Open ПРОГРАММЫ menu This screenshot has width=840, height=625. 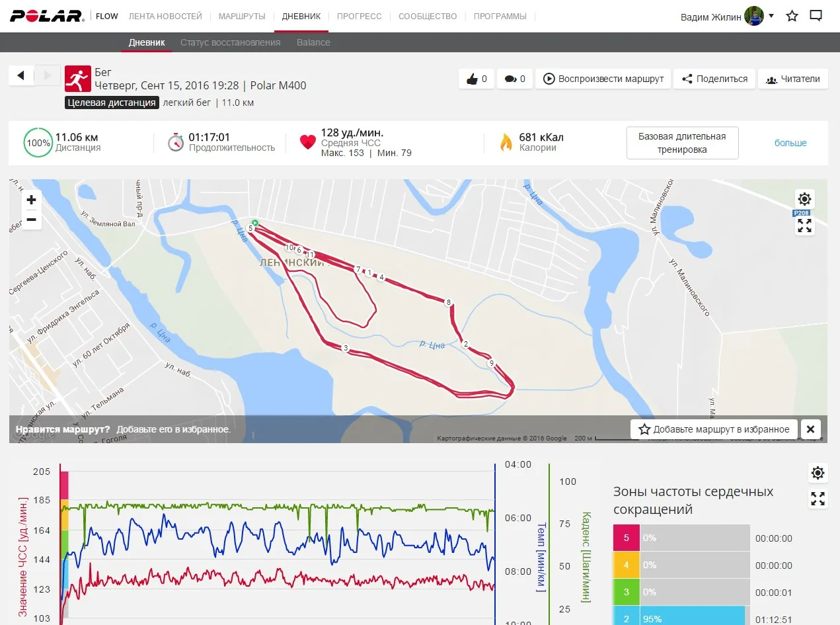point(500,16)
